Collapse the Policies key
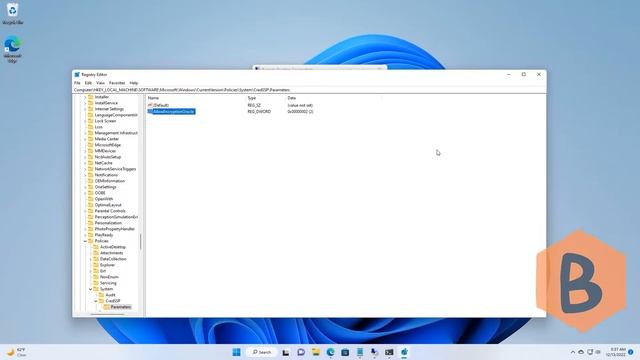640x360 pixels. point(85,241)
